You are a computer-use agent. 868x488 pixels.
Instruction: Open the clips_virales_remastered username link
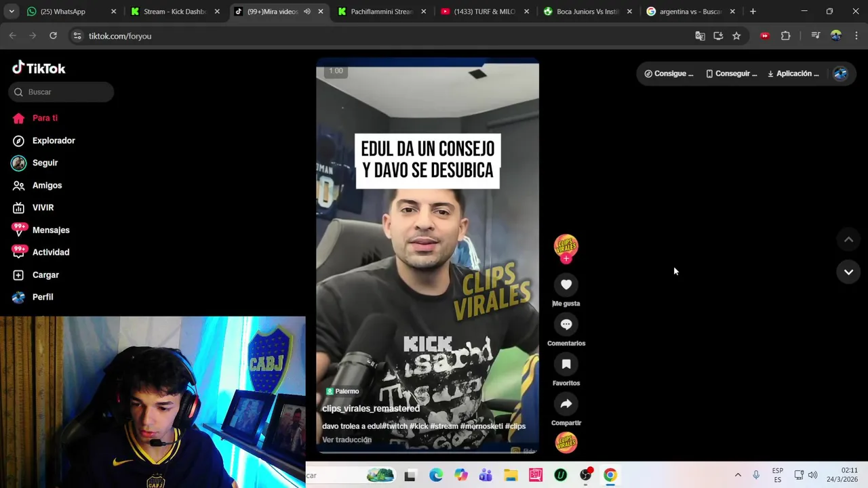click(371, 409)
